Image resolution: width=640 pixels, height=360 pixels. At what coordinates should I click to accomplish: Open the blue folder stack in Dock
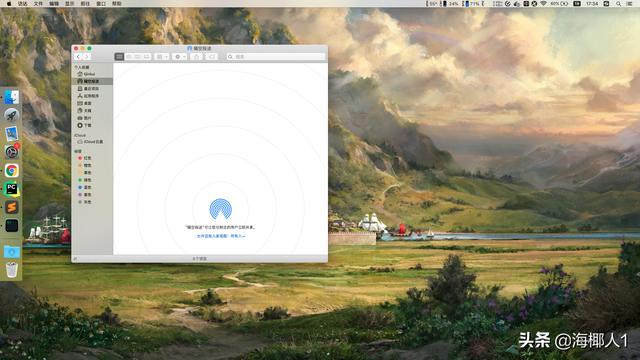tap(11, 251)
